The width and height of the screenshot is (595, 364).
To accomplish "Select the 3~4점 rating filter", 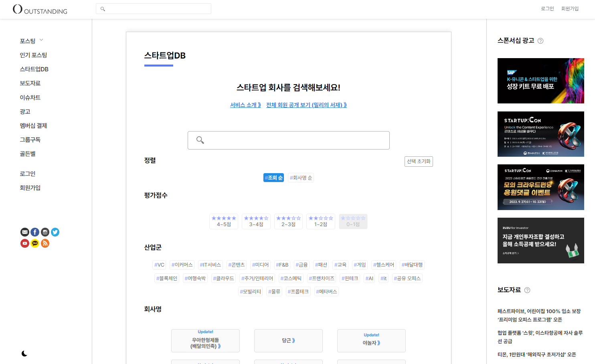I will pos(256,221).
